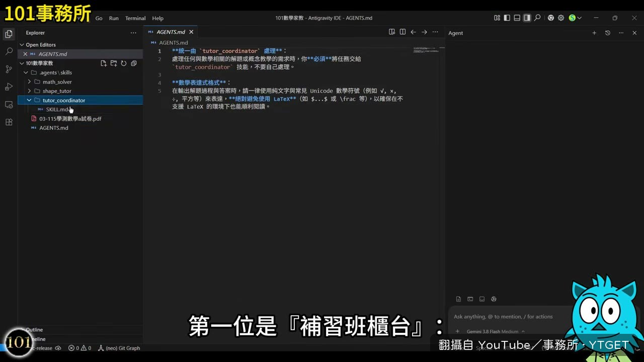Open the account profile dropdown
The width and height of the screenshot is (644, 362).
coord(575,18)
